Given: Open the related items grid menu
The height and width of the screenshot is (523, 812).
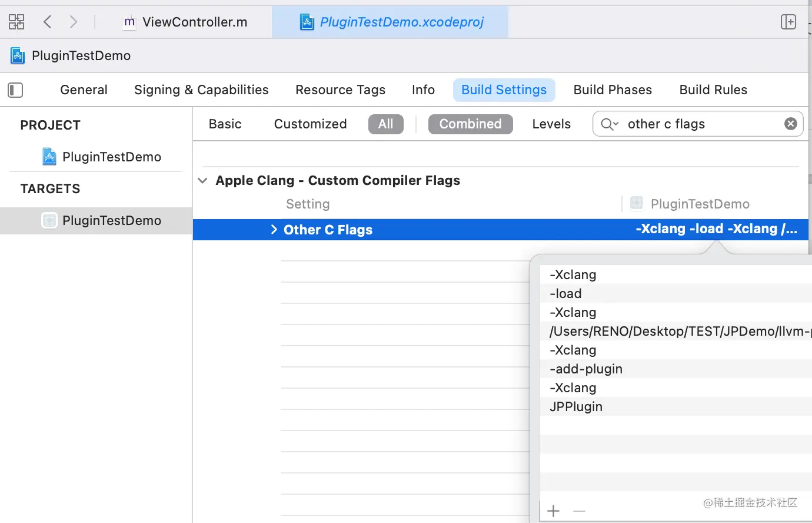Looking at the screenshot, I should point(16,22).
